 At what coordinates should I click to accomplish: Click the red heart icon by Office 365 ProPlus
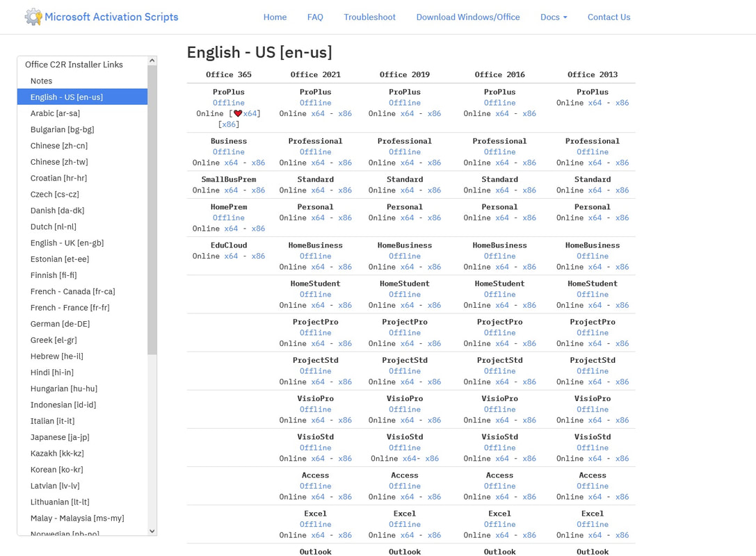(238, 113)
